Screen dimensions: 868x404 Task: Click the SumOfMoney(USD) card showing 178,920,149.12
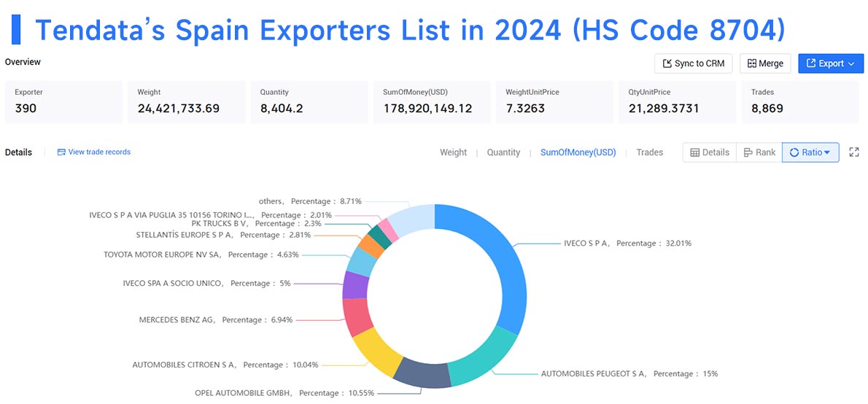(432, 102)
